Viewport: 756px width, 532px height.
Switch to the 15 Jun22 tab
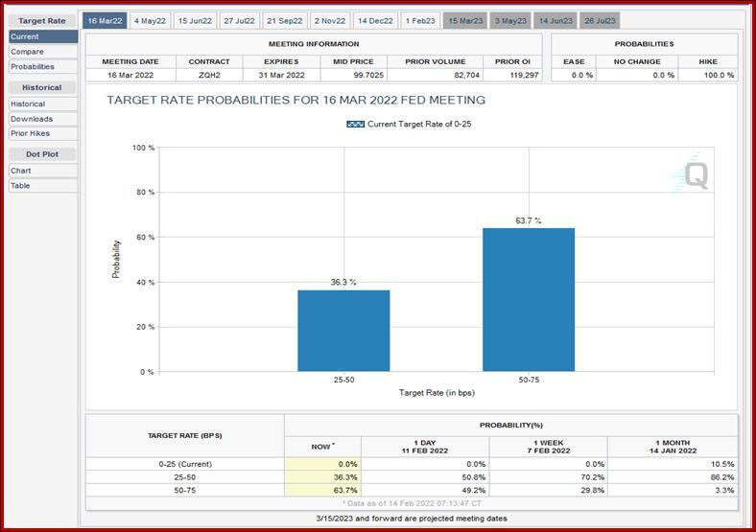click(195, 21)
